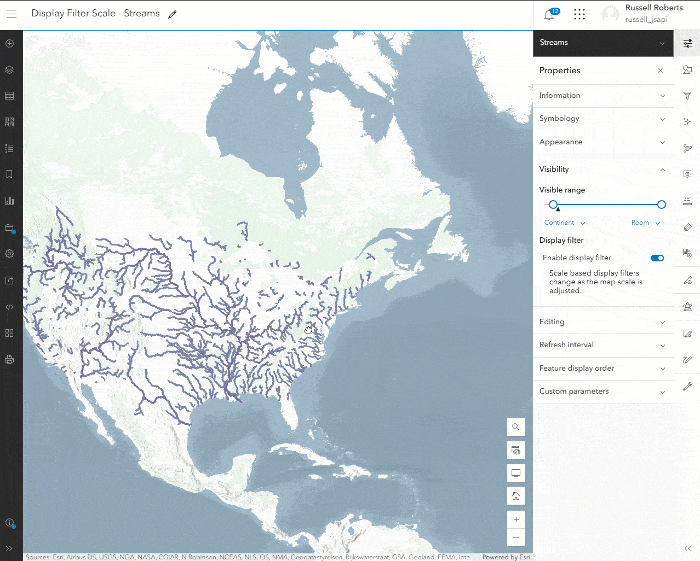Screen dimensions: 700x561
Task: Select the Properties sliders icon
Action: [688, 43]
